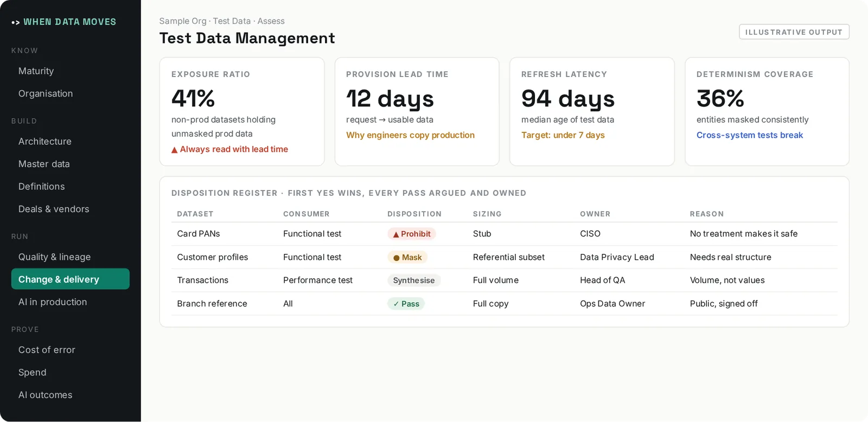Click 'Cross-system tests break' link
Viewport: 868px width, 422px height.
coord(750,135)
